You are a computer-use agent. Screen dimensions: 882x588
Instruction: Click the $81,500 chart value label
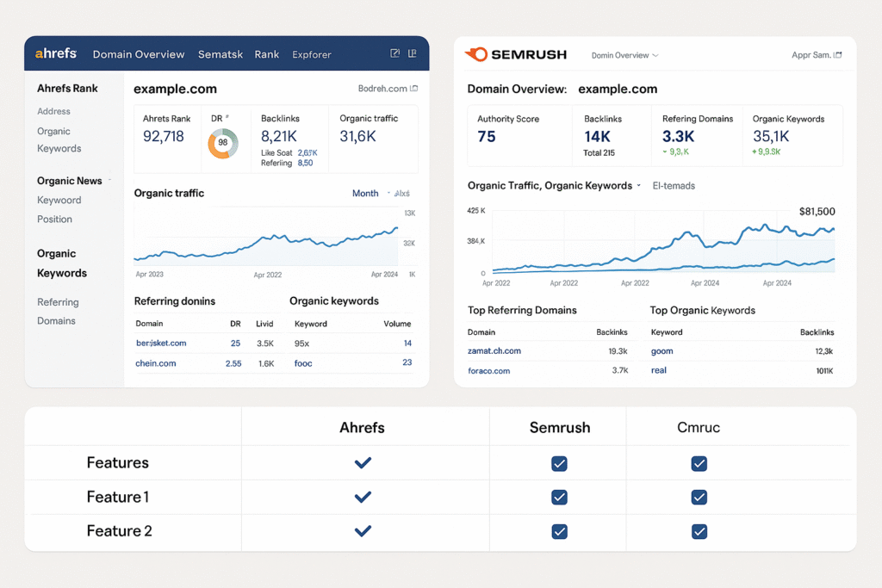click(817, 212)
